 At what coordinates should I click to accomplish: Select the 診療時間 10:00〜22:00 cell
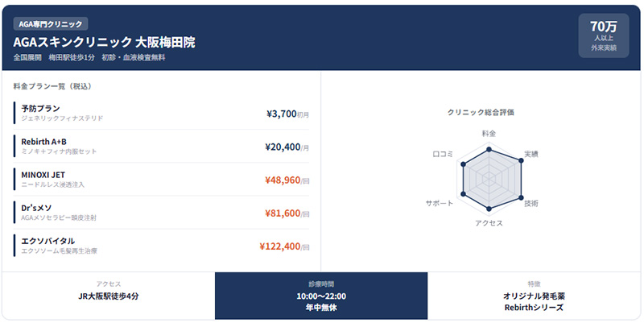pos(321,296)
